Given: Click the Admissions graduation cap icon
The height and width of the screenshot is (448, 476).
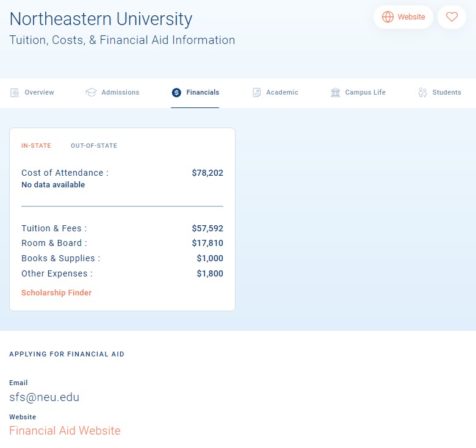Looking at the screenshot, I should coord(91,92).
